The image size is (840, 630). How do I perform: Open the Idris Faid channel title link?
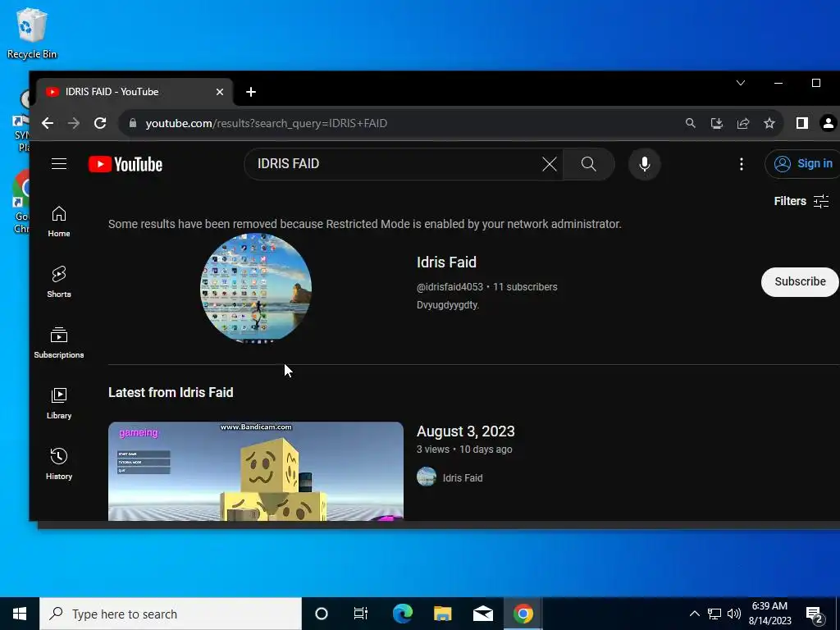pos(446,262)
